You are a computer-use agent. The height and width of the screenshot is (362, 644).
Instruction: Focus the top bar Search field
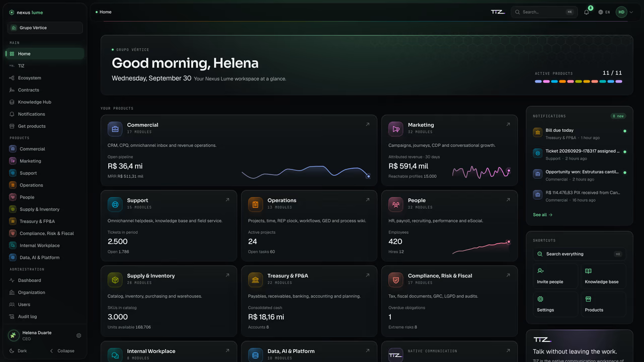point(544,12)
